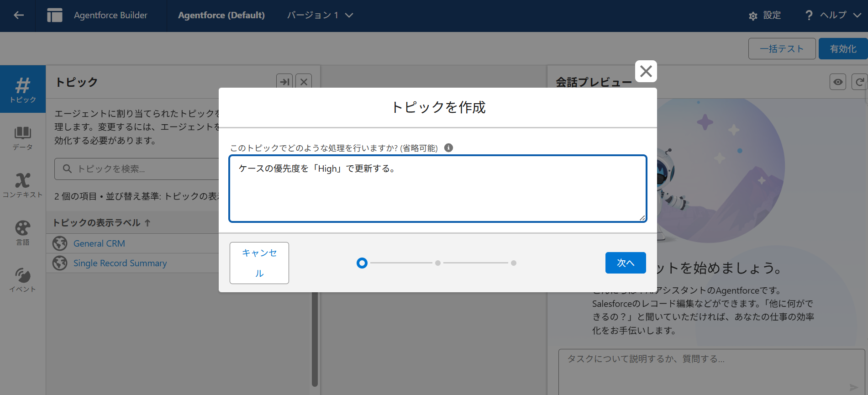This screenshot has width=868, height=395.
Task: Open 設定 settings gear
Action: pyautogui.click(x=765, y=16)
